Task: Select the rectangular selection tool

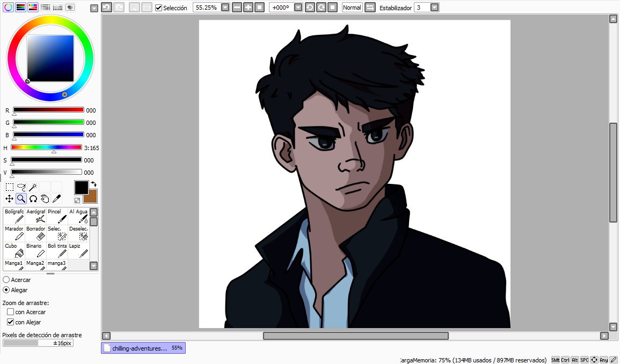Action: click(x=10, y=187)
